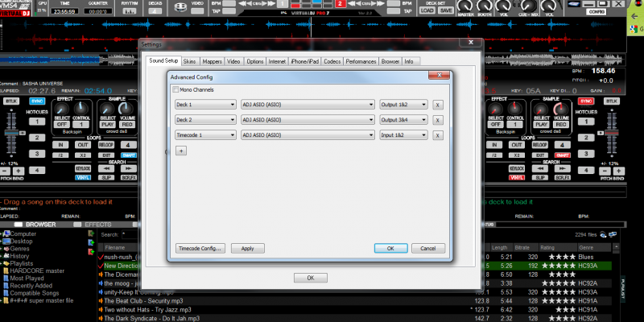The width and height of the screenshot is (644, 322).
Task: Open the Deck 2 source dropdown
Action: pos(205,120)
